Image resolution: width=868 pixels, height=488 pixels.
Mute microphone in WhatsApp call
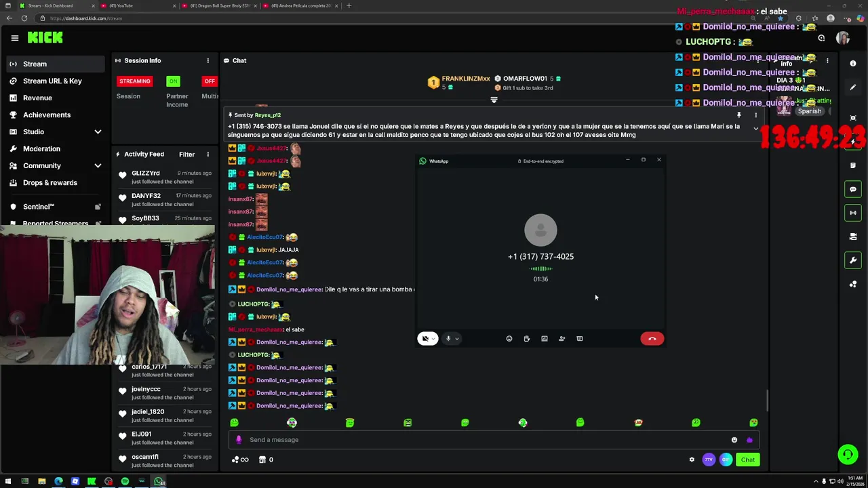pyautogui.click(x=448, y=338)
